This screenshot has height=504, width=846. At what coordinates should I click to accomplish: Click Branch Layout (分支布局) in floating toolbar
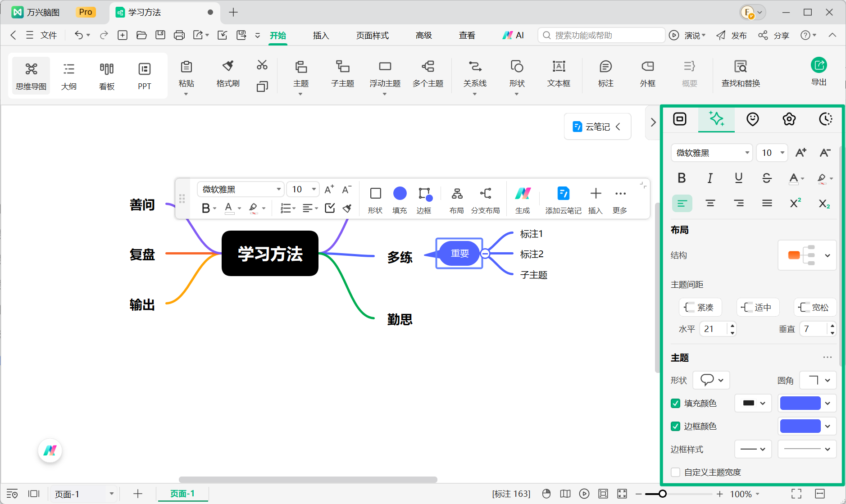(485, 200)
